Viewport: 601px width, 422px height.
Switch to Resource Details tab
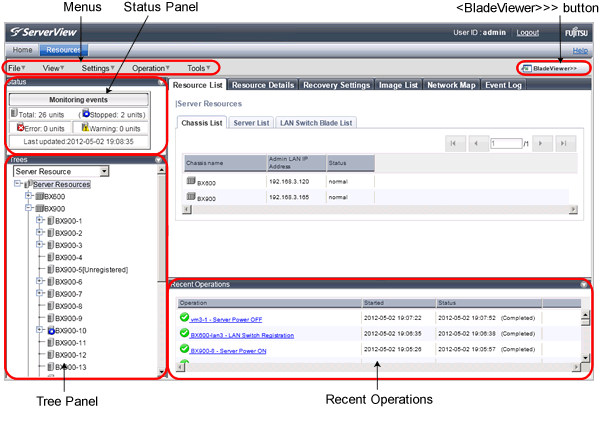tap(263, 85)
